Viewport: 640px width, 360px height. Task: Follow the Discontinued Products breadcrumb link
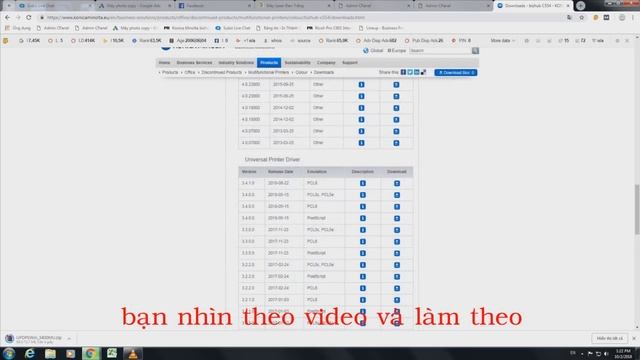(x=222, y=72)
